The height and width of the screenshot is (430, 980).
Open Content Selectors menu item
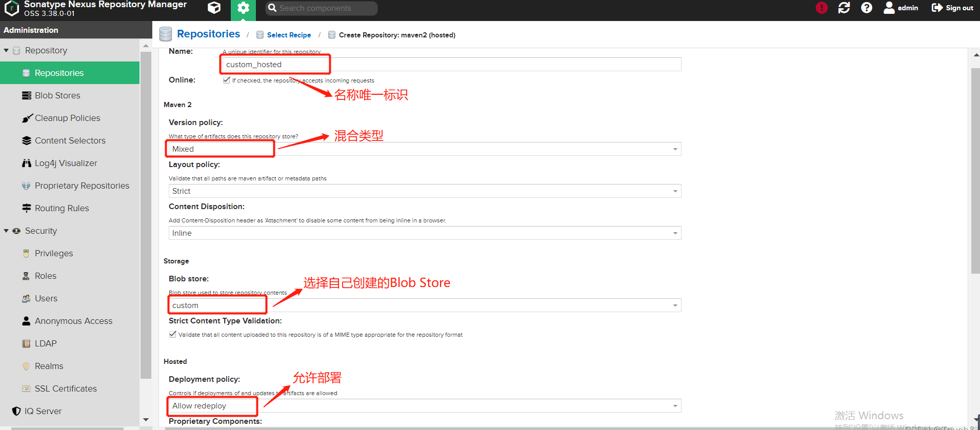click(x=70, y=140)
